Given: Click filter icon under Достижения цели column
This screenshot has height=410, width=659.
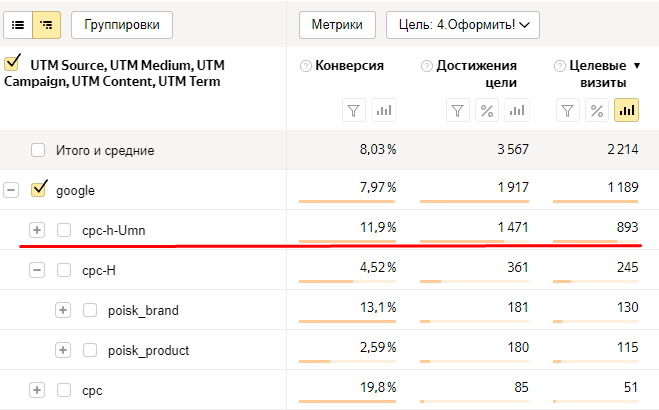Looking at the screenshot, I should pos(457,110).
